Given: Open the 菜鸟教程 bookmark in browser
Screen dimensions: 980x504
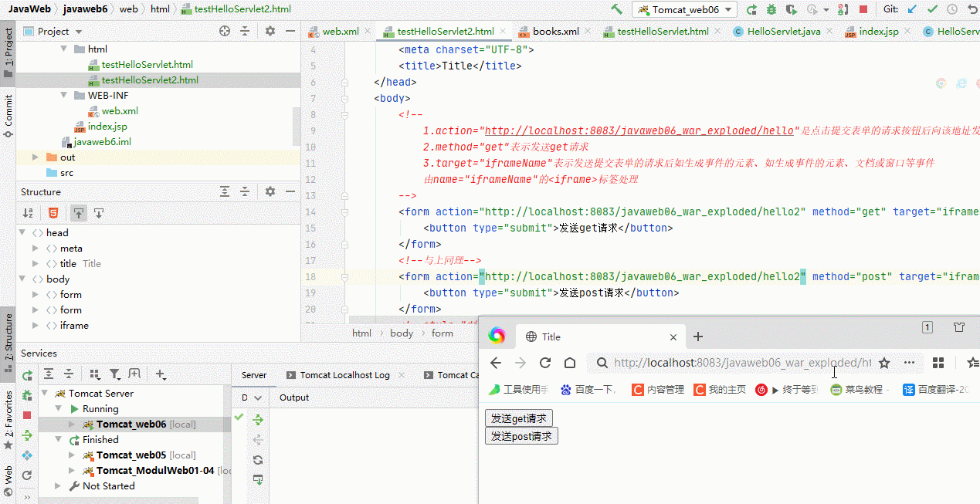Looking at the screenshot, I should tap(856, 390).
